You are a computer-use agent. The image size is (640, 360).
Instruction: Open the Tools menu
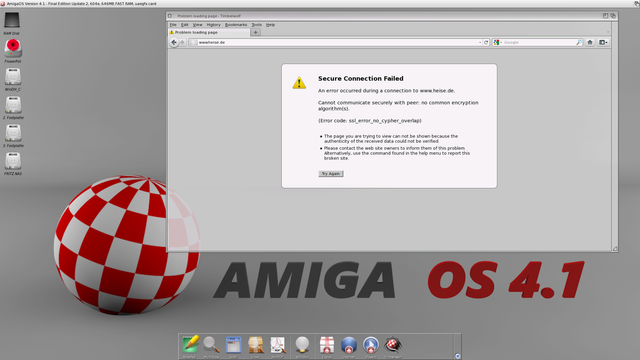tap(256, 25)
